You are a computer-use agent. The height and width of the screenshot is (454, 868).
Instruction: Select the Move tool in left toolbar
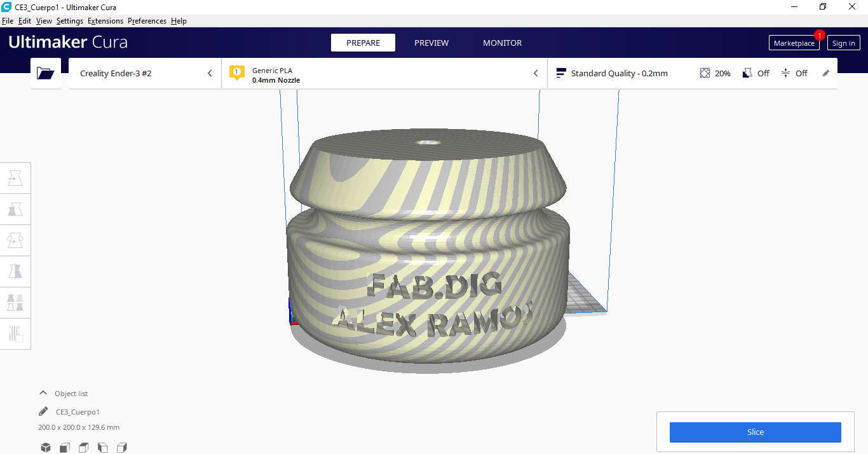[x=15, y=178]
